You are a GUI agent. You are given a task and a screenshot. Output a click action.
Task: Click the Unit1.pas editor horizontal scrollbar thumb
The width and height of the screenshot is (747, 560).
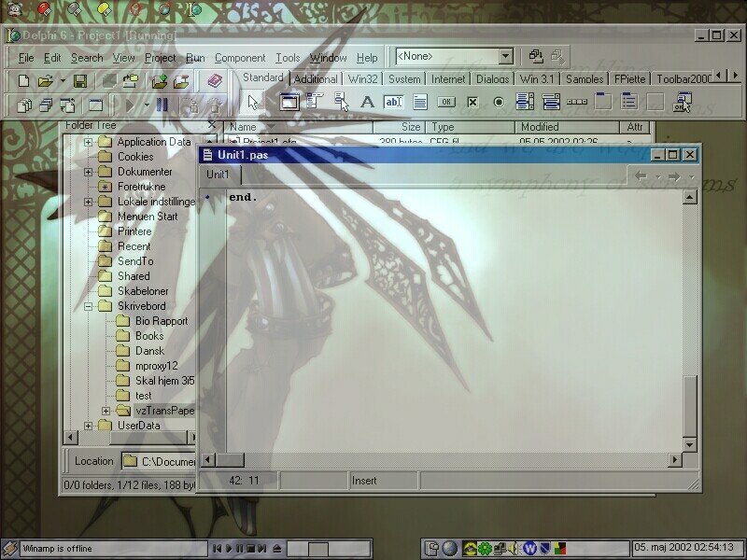[x=230, y=460]
